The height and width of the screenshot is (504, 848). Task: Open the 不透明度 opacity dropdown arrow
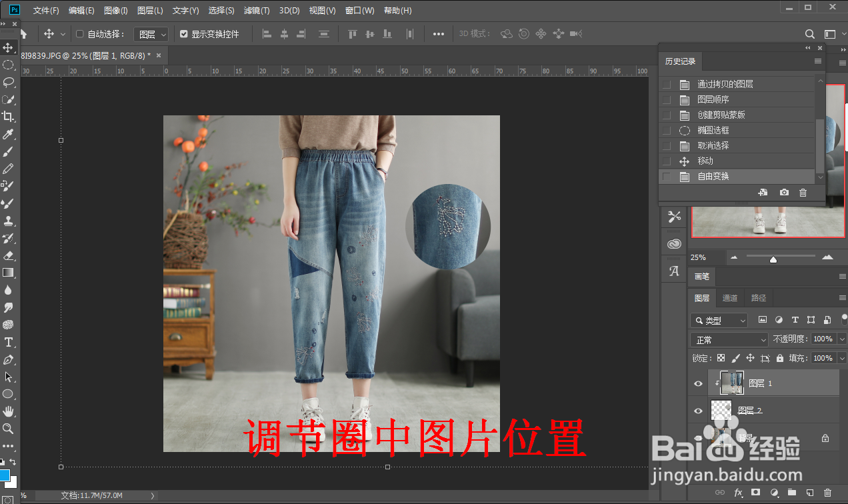click(x=841, y=339)
